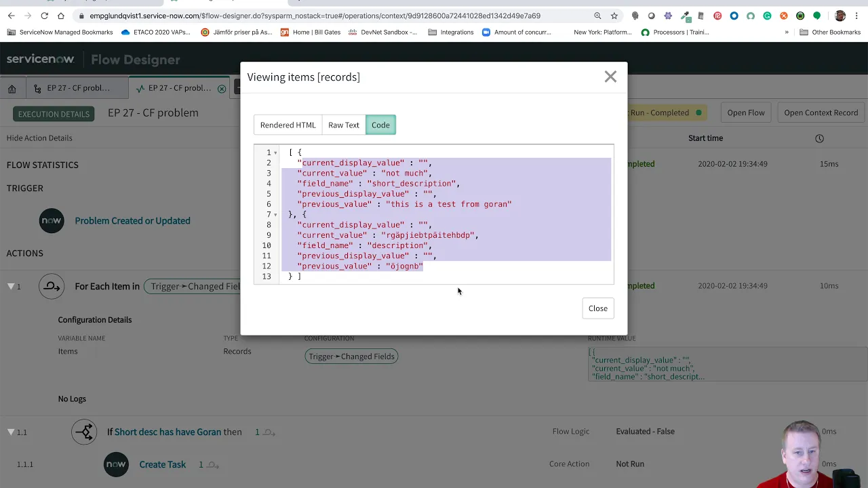Image resolution: width=868 pixels, height=488 pixels.
Task: Click the Open Flow button
Action: [x=745, y=113]
